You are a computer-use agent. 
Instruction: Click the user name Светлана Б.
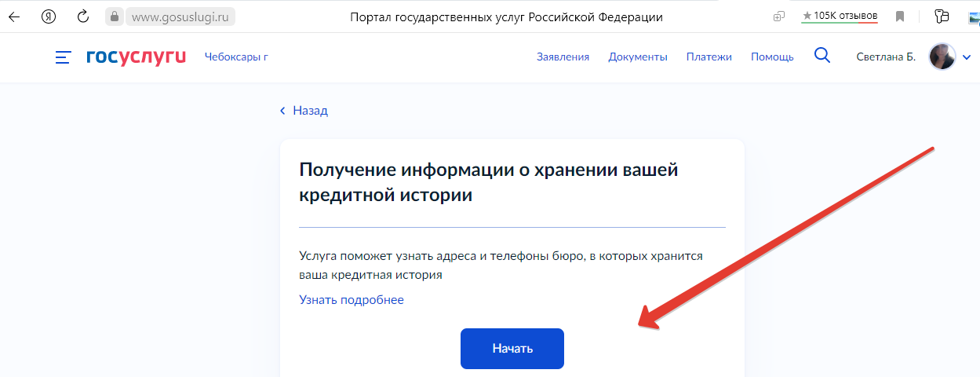[886, 57]
